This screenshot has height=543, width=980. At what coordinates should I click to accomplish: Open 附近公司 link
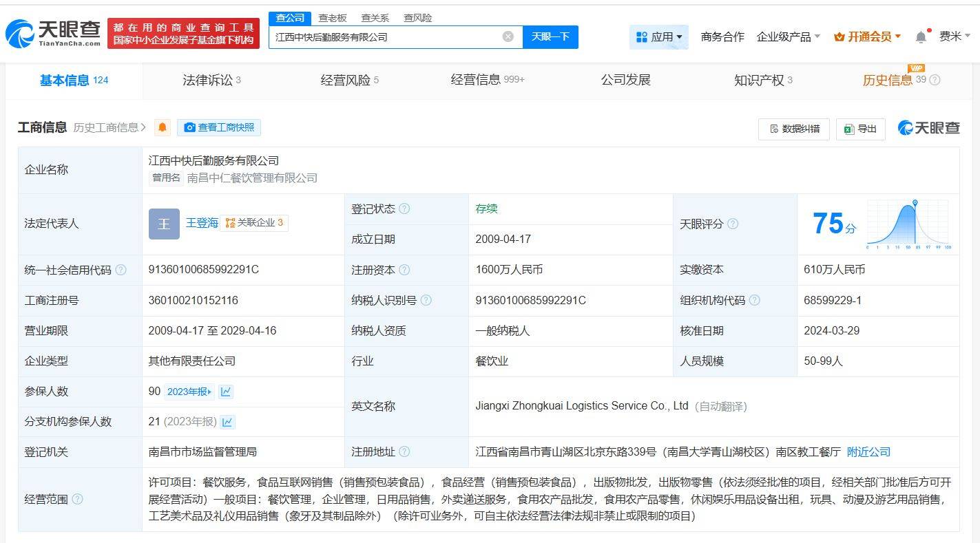tap(868, 451)
